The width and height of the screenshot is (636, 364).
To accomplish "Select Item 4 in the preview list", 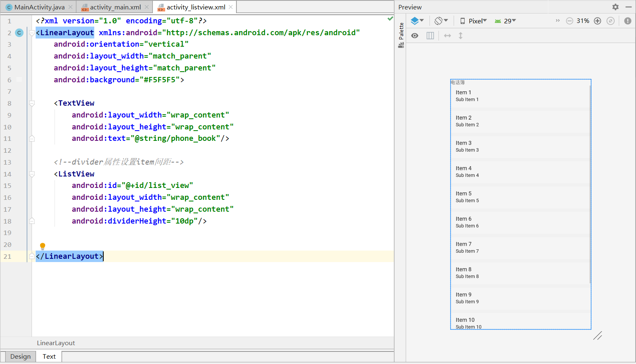I will click(x=520, y=172).
